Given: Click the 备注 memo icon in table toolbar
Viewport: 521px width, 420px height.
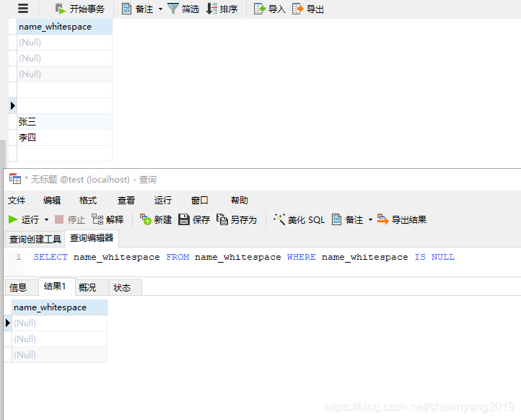Looking at the screenshot, I should 126,9.
